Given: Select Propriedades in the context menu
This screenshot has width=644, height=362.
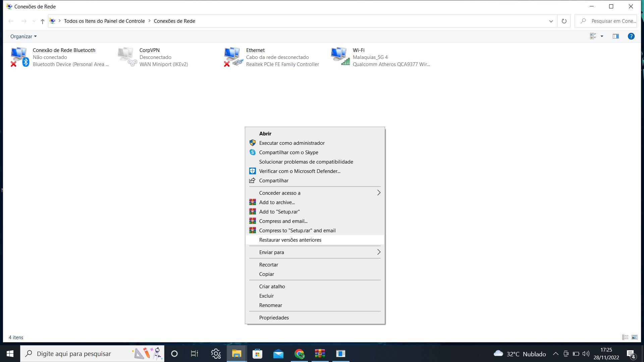Looking at the screenshot, I should [x=274, y=317].
